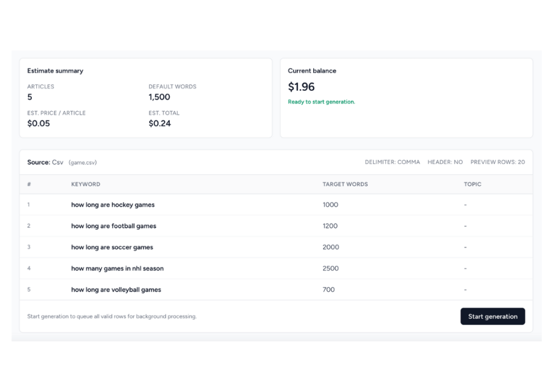Select the 1000 target words cell
This screenshot has height=392, width=553.
point(330,205)
